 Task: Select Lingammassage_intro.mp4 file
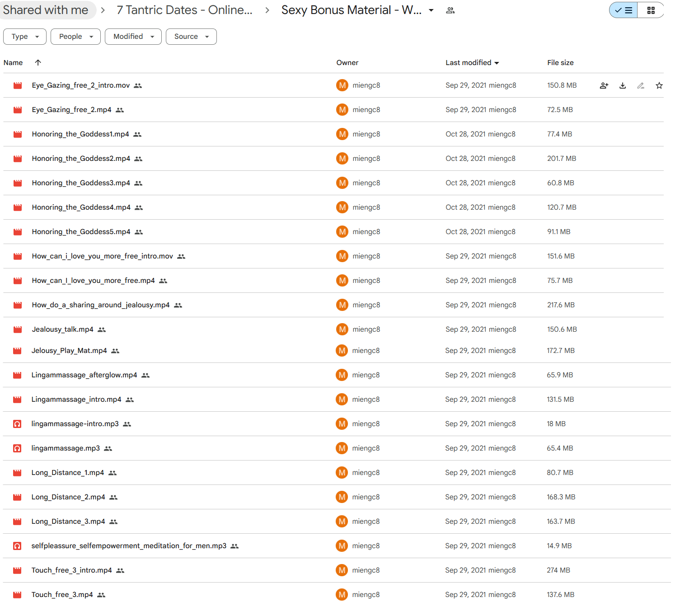click(337, 400)
